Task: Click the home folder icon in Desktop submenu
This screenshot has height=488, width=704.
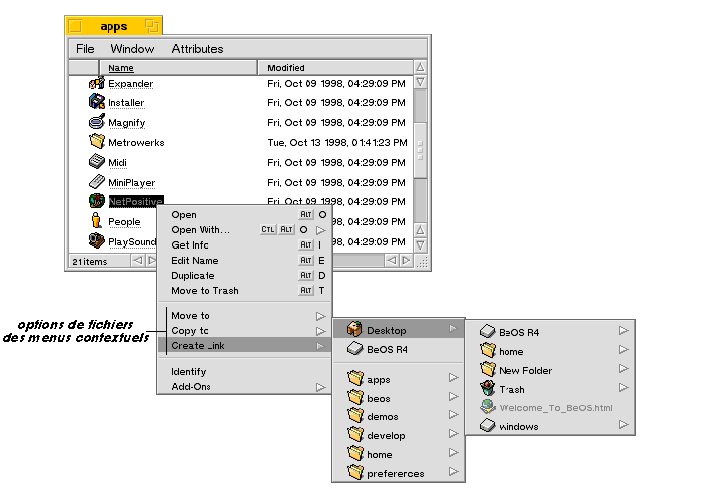Action: 488,351
